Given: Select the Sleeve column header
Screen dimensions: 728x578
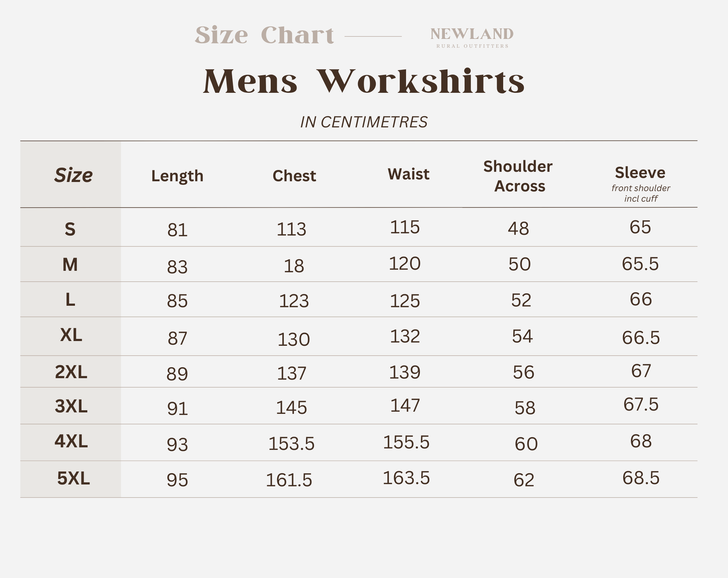Looking at the screenshot, I should (640, 173).
